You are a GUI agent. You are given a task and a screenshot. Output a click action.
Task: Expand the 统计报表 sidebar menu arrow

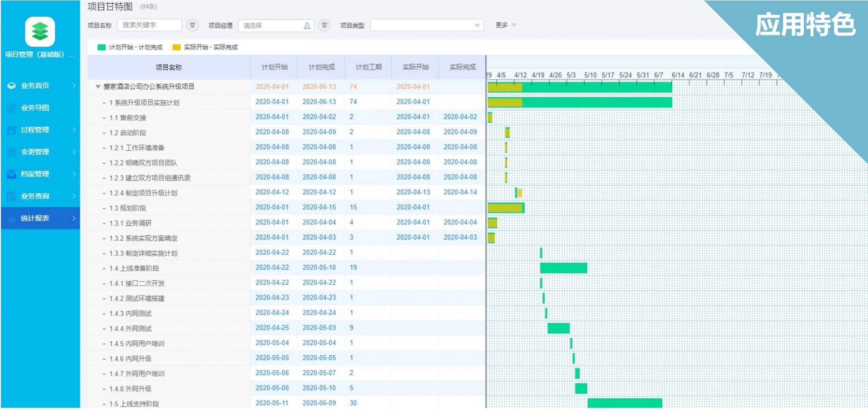point(74,218)
